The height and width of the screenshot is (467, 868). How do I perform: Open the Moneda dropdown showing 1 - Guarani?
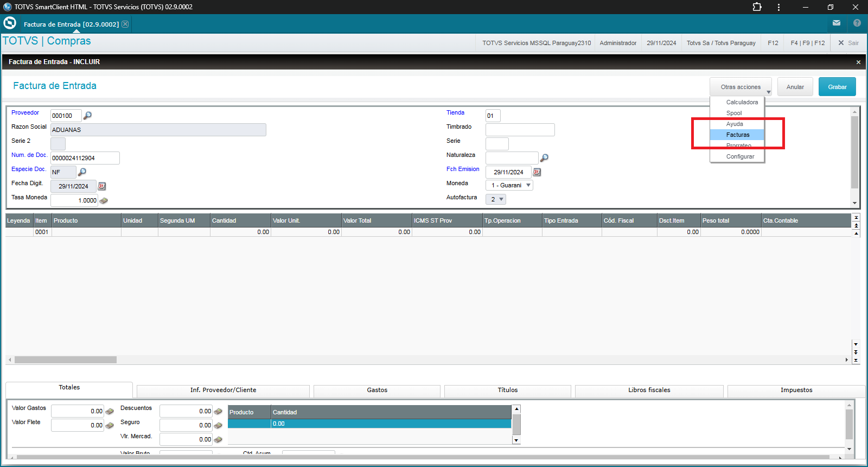(x=509, y=185)
